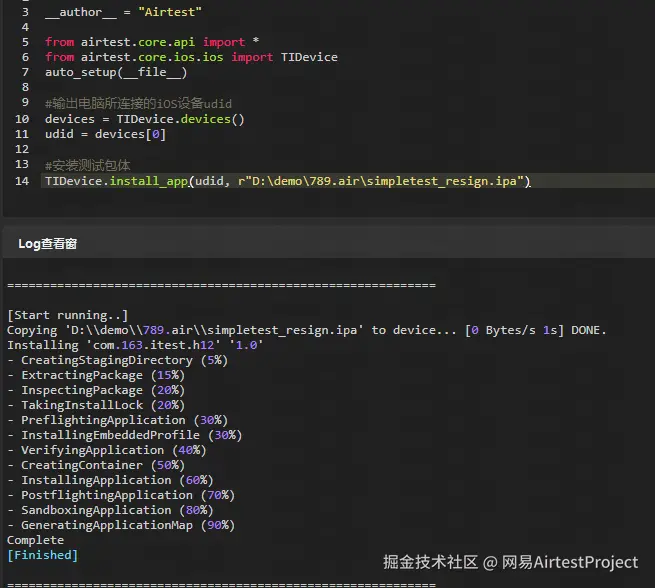Click the __author__ = "Airtest" code line

[123, 12]
